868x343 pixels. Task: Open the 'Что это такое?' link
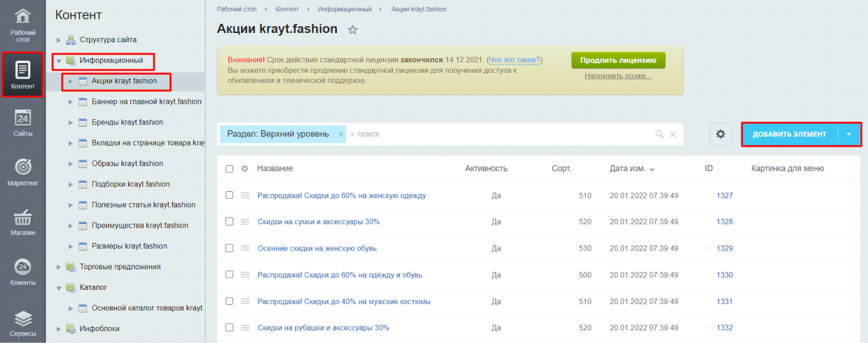click(516, 60)
